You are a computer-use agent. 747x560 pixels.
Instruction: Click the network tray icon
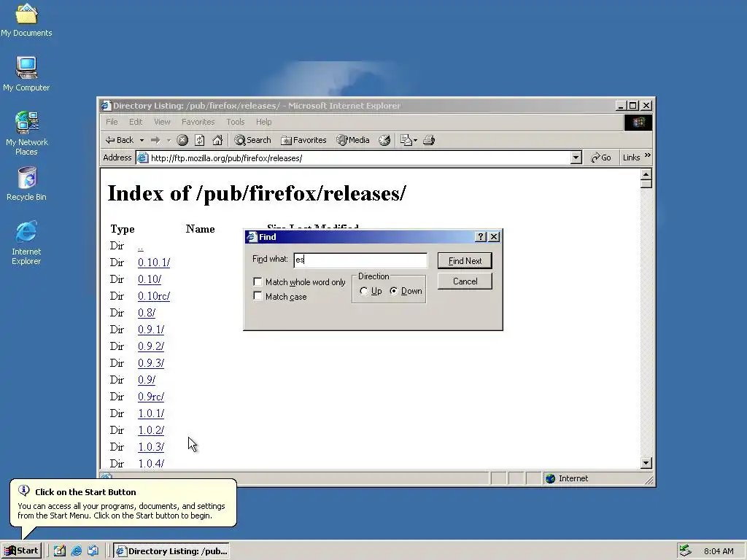[x=685, y=551]
